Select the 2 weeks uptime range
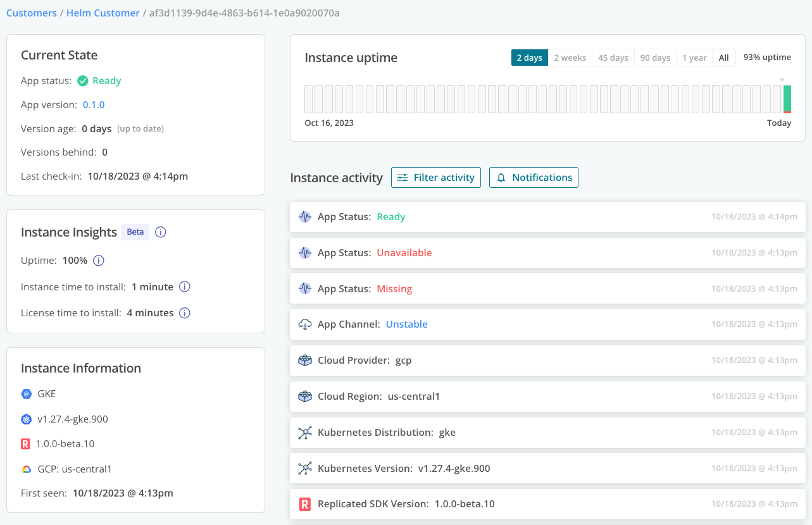Viewport: 812px width, 525px height. (569, 57)
